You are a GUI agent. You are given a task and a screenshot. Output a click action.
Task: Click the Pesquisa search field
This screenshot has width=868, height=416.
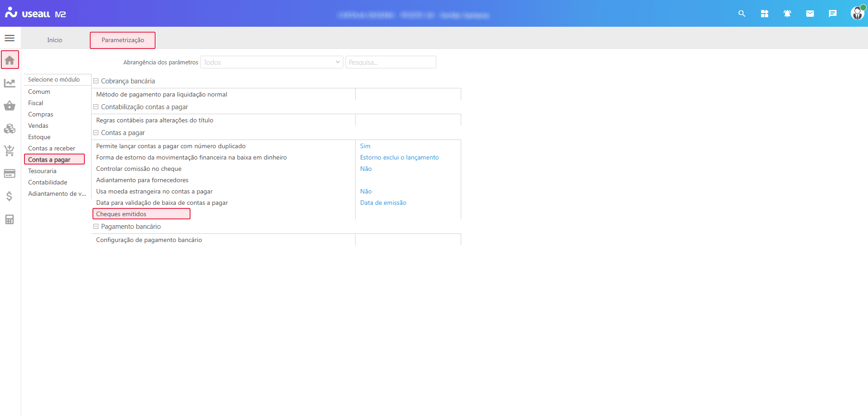coord(390,62)
